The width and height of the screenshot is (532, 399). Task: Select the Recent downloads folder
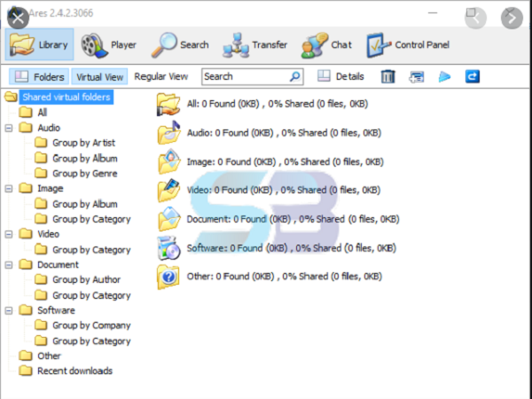click(x=74, y=371)
